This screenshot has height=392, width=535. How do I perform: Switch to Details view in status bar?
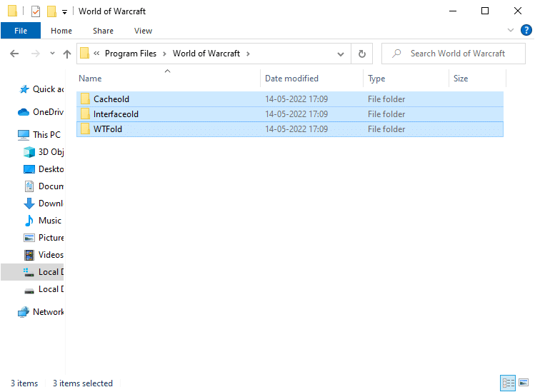[x=508, y=383]
